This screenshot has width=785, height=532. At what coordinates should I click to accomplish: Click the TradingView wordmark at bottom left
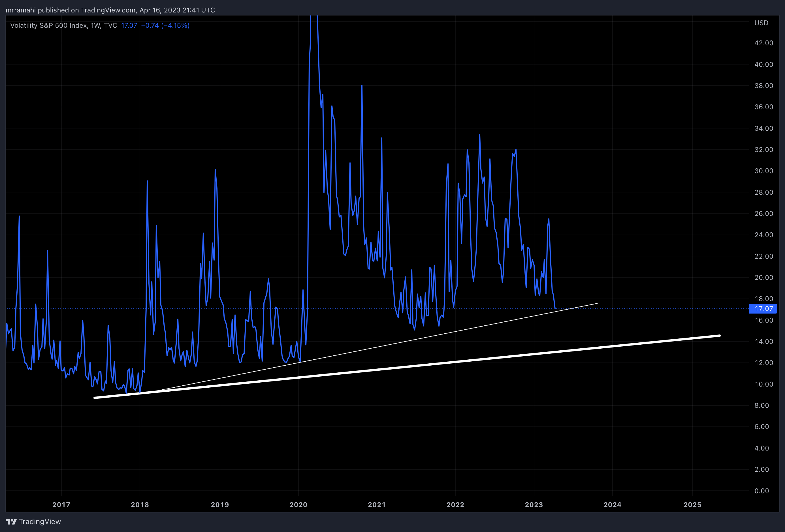pos(40,522)
